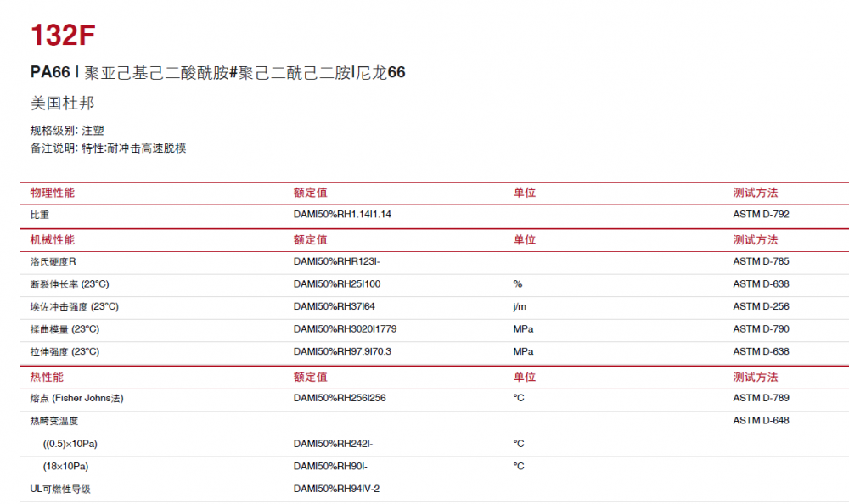Select the PA66 material name heading
Screen dimensions: 849x504
[x=217, y=73]
